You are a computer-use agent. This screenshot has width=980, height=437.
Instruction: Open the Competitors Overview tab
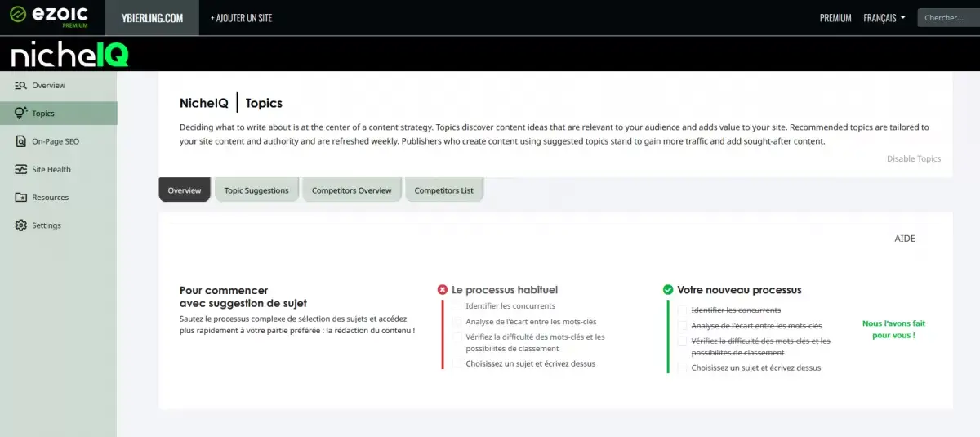click(351, 190)
